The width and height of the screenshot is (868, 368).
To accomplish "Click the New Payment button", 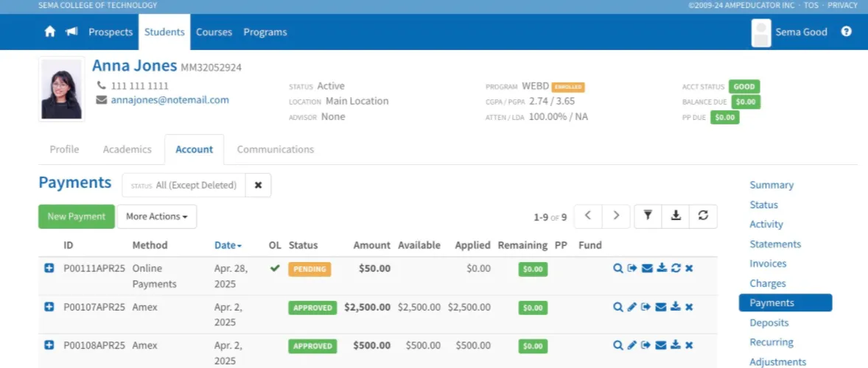I will pos(77,216).
